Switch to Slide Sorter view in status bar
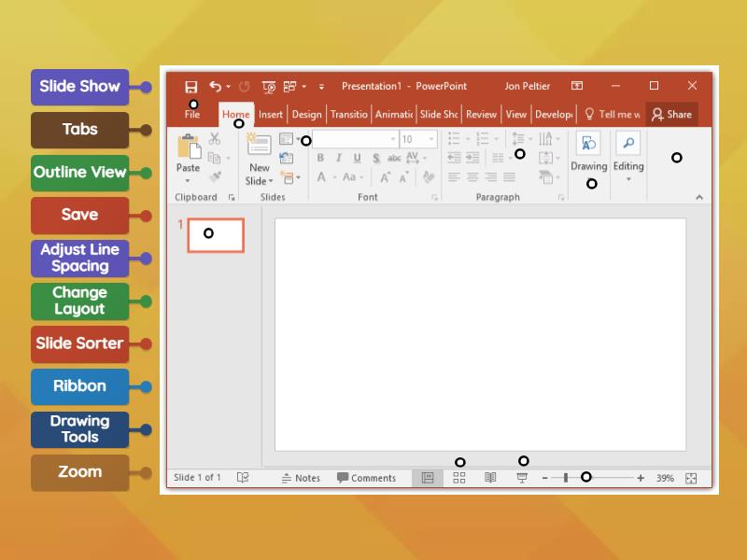The width and height of the screenshot is (747, 560). (x=459, y=477)
